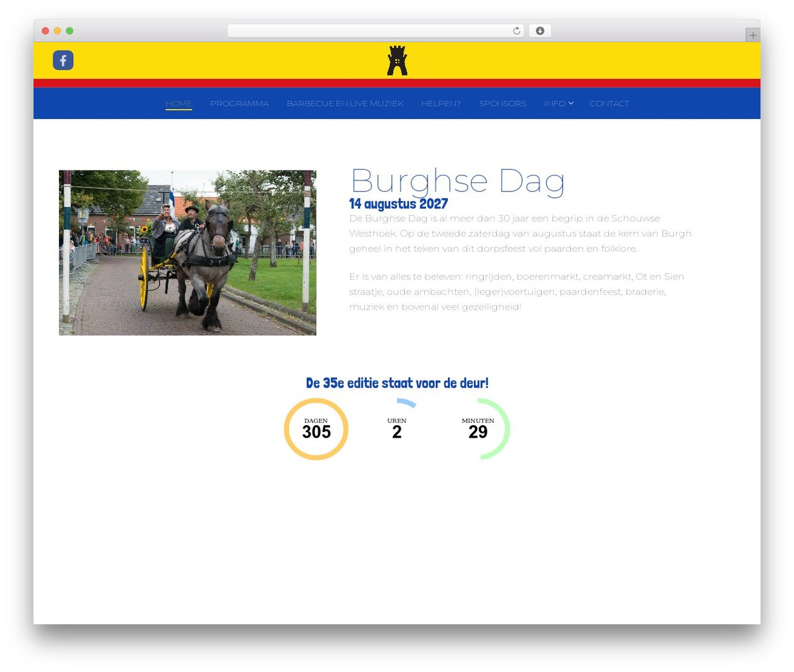Visit the Sponsors page
The height and width of the screenshot is (672, 794).
502,104
